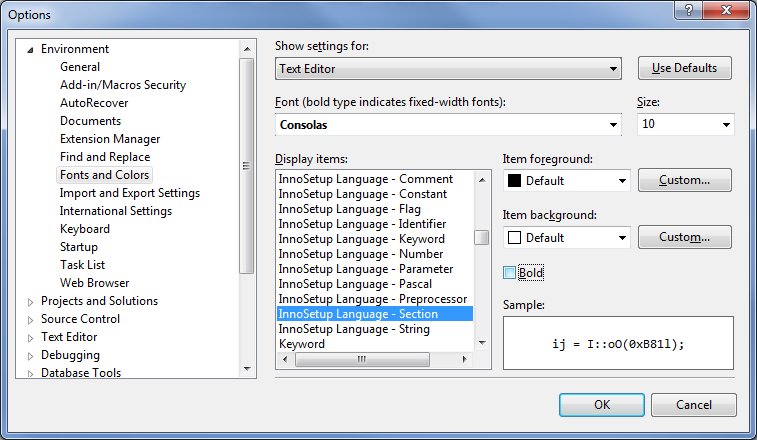Select Startup tree item
The height and width of the screenshot is (440, 757).
[x=79, y=247]
